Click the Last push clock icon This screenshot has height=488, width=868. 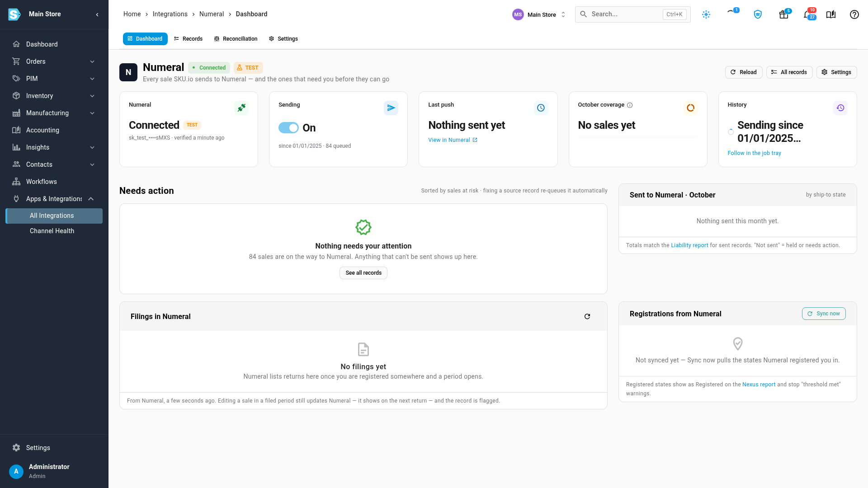(x=541, y=108)
